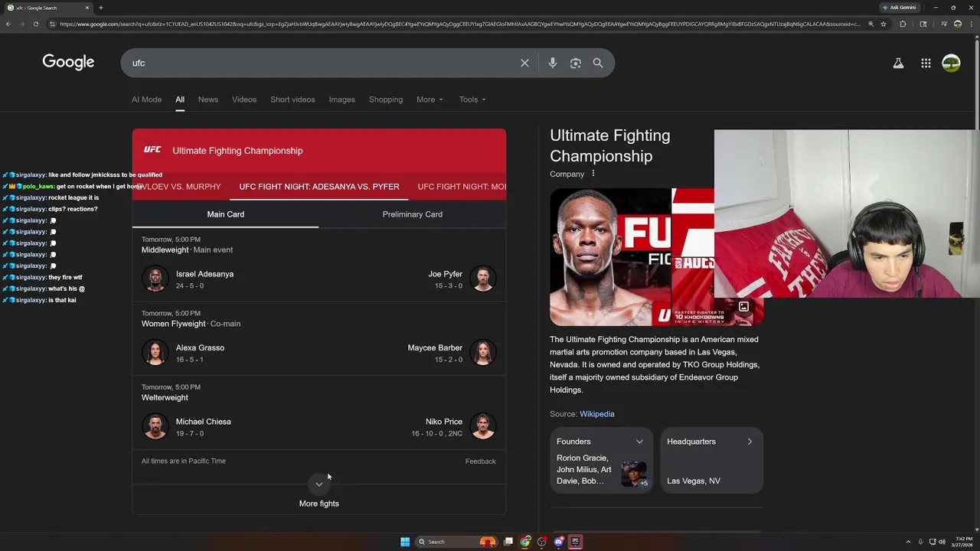Click the Israel Adesanya knowledge panel photo
This screenshot has width=980, height=551.
tap(610, 257)
